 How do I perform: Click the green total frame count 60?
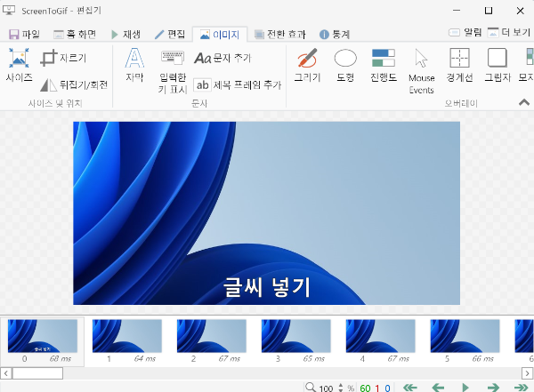365,388
